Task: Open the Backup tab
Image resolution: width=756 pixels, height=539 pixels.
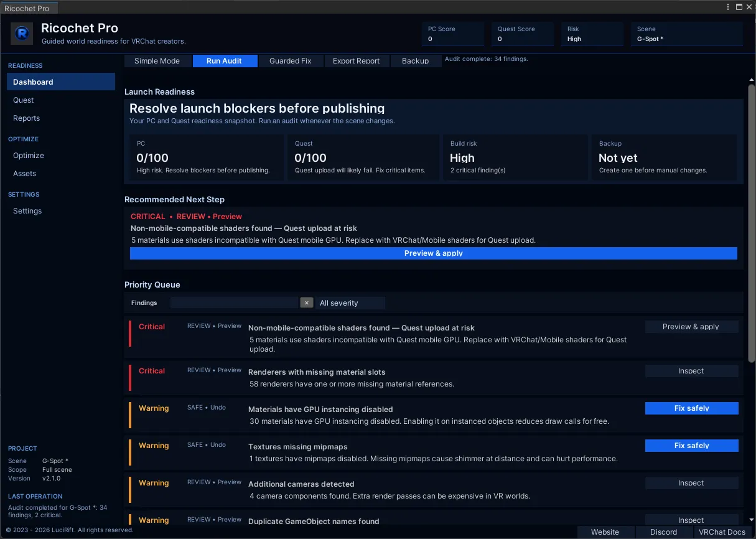Action: click(415, 61)
